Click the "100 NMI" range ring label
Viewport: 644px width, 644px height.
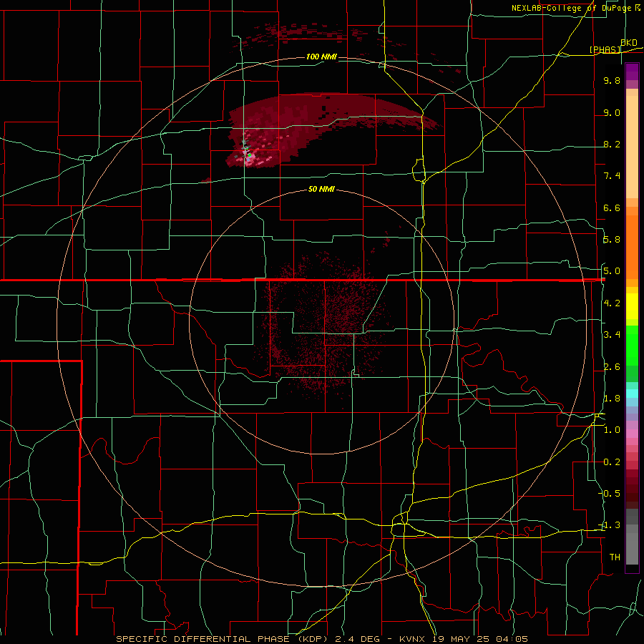(x=321, y=57)
